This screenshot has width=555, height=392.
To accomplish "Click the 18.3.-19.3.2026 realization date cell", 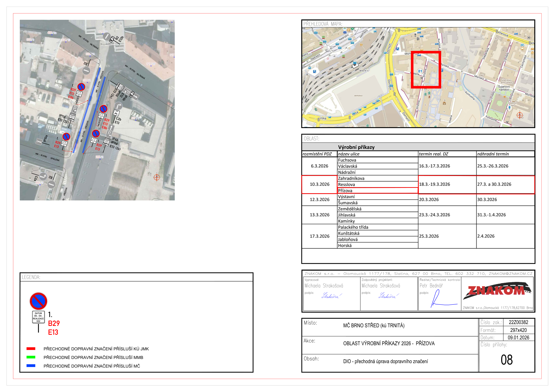I will [447, 184].
